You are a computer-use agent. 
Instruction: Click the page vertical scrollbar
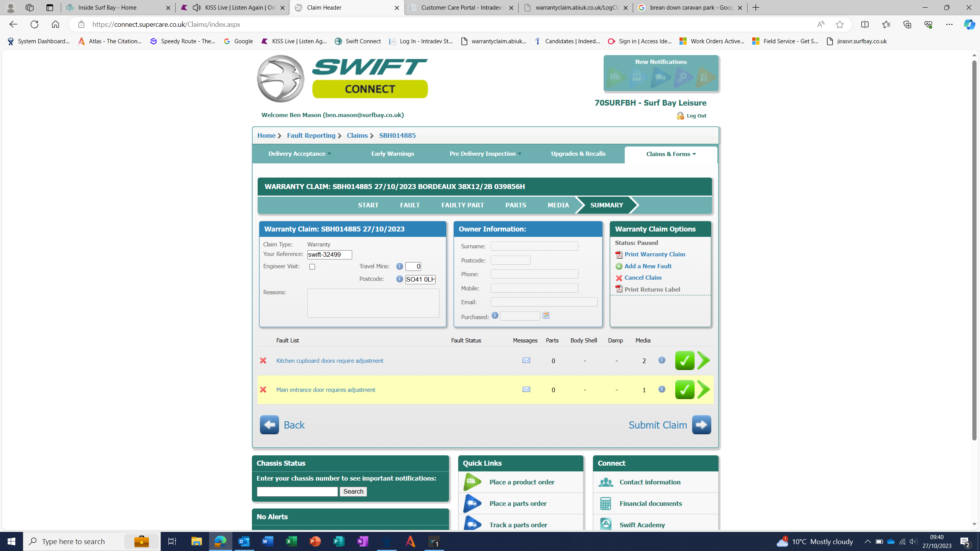point(974,249)
